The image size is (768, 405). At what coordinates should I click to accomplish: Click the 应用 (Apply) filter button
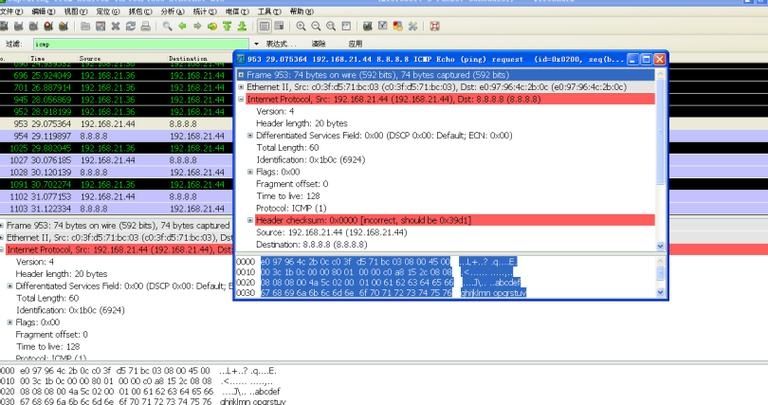pos(355,44)
